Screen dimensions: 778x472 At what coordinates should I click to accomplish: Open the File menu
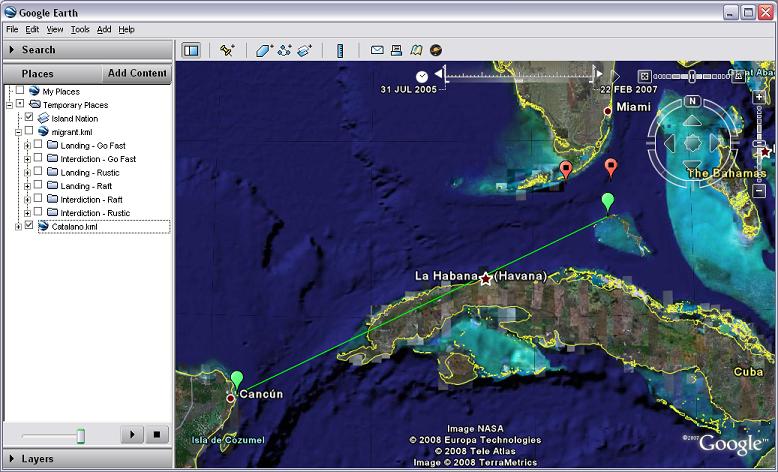coord(12,29)
